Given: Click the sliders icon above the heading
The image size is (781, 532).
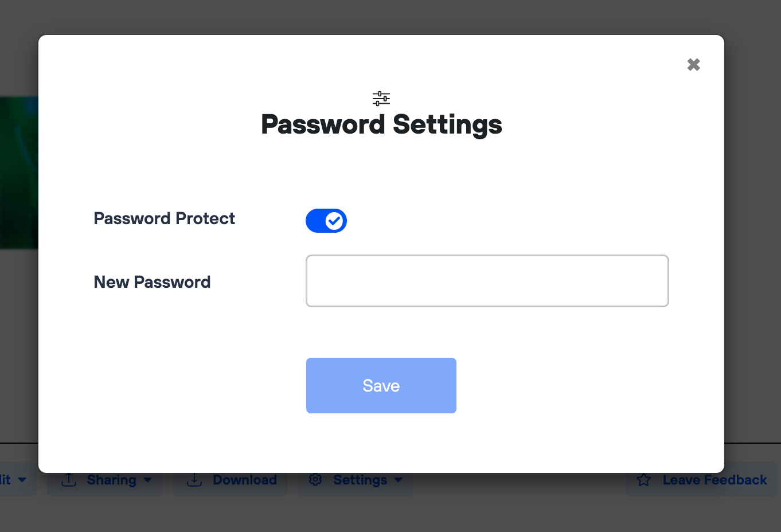Looking at the screenshot, I should coord(381,99).
